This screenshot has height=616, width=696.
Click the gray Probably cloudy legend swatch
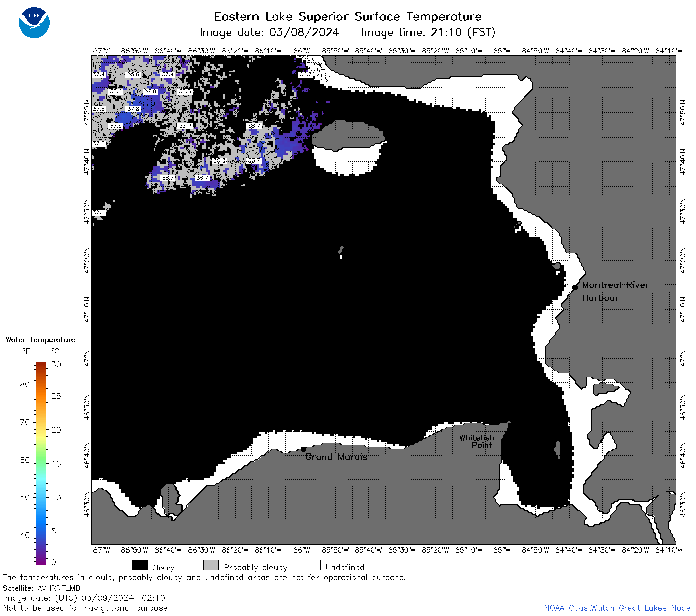(211, 565)
